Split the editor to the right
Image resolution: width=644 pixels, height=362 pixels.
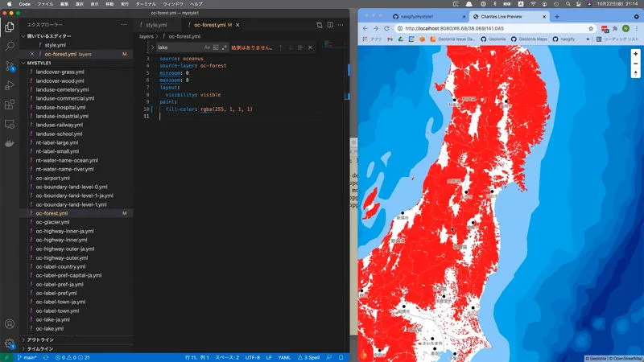330,25
